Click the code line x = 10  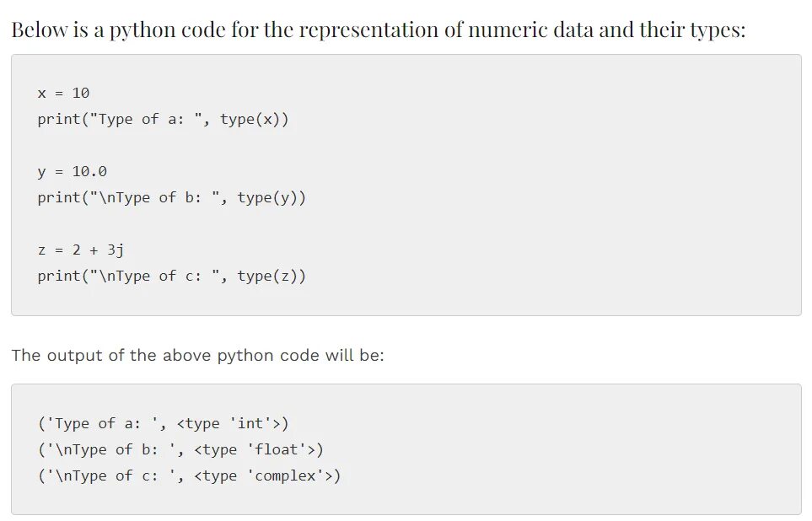point(63,93)
